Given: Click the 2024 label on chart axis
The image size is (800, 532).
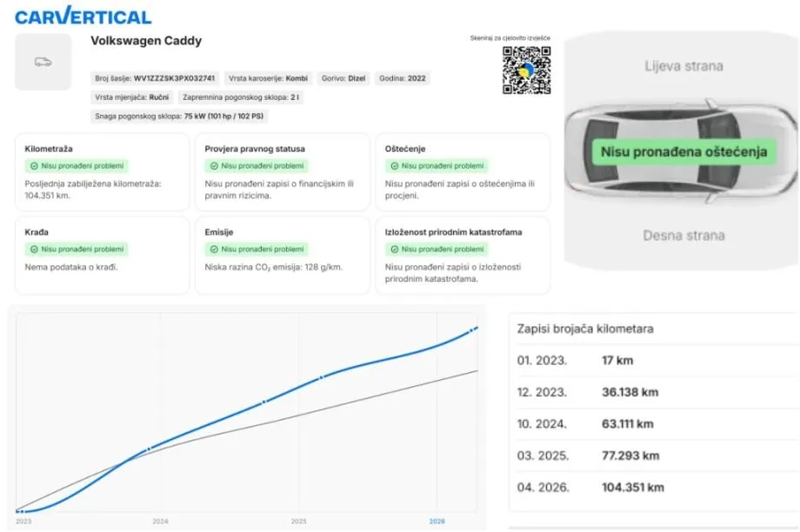Looking at the screenshot, I should click(160, 522).
